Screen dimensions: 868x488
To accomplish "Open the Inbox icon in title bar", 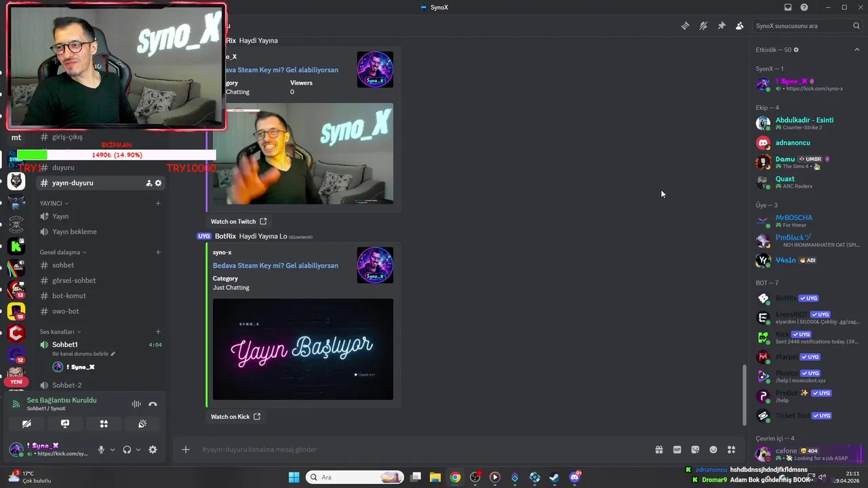I will [x=787, y=7].
